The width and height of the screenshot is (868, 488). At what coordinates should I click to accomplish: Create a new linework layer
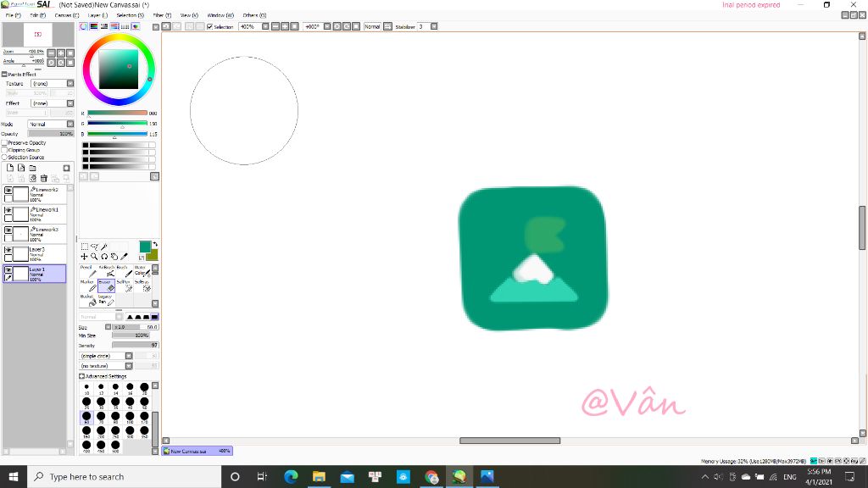pos(21,168)
